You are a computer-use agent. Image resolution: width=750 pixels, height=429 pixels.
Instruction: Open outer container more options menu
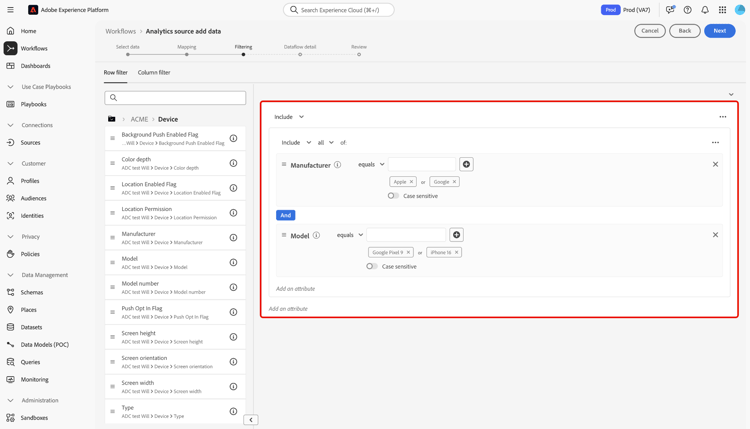723,117
